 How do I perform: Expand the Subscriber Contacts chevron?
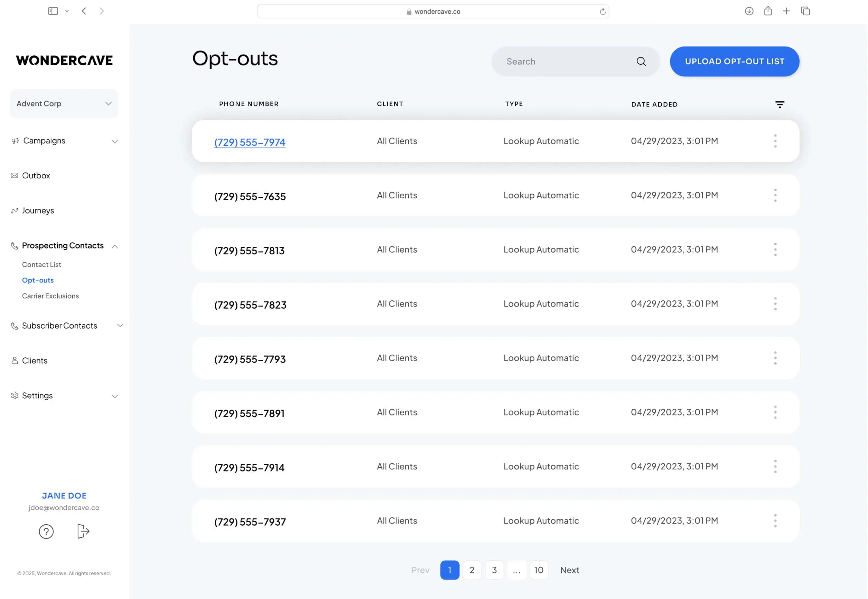[120, 325]
